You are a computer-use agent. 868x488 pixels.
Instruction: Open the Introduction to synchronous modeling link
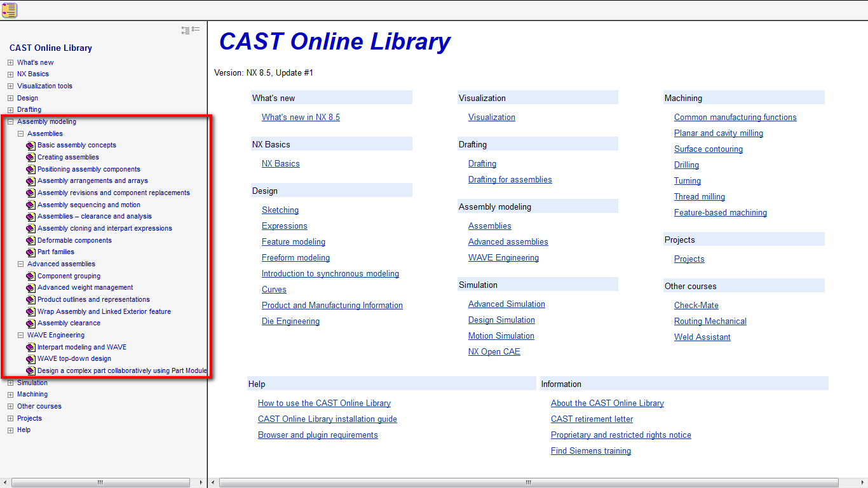[x=330, y=274]
